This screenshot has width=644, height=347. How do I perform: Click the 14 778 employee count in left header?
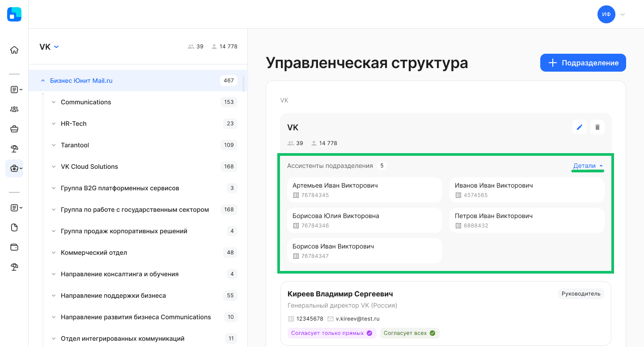pos(225,47)
